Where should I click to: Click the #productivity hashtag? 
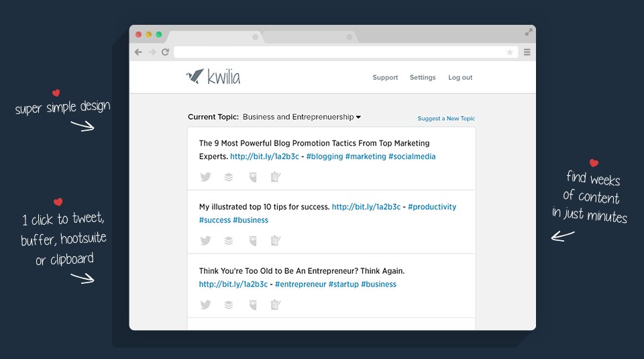point(432,207)
